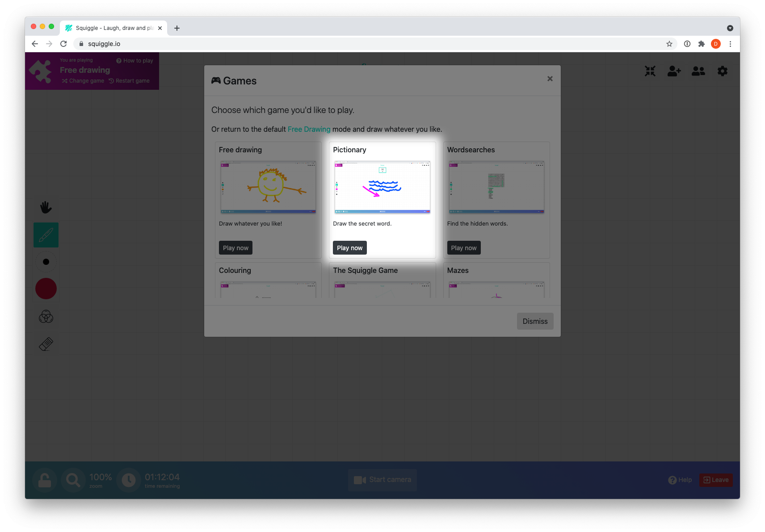Play now on Free drawing card
This screenshot has width=765, height=532.
pos(235,248)
